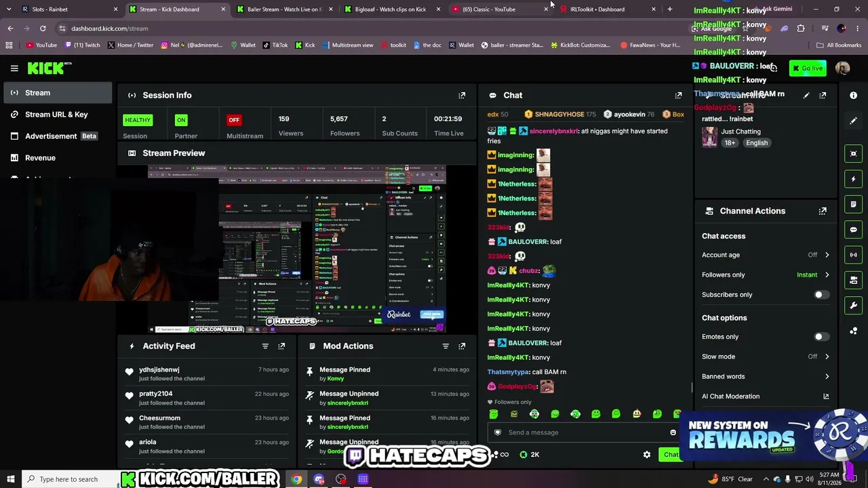
Task: Open pratty2104 in the Activity Feed
Action: (x=155, y=394)
